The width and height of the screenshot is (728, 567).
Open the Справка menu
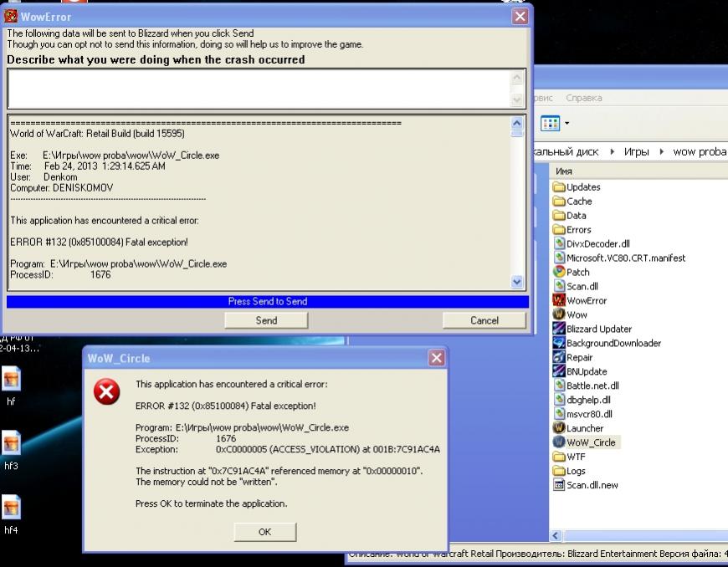coord(583,98)
